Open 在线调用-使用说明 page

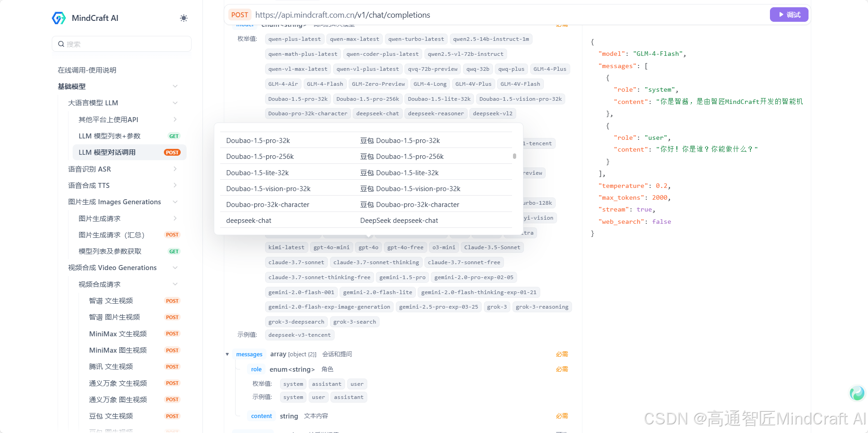(x=87, y=70)
